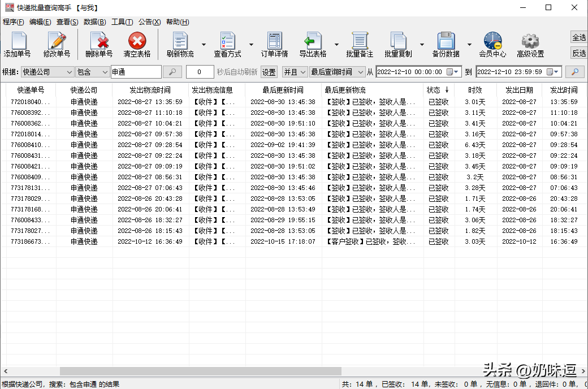This screenshot has height=389, width=588.
Task: Click the 全选 button
Action: point(579,37)
